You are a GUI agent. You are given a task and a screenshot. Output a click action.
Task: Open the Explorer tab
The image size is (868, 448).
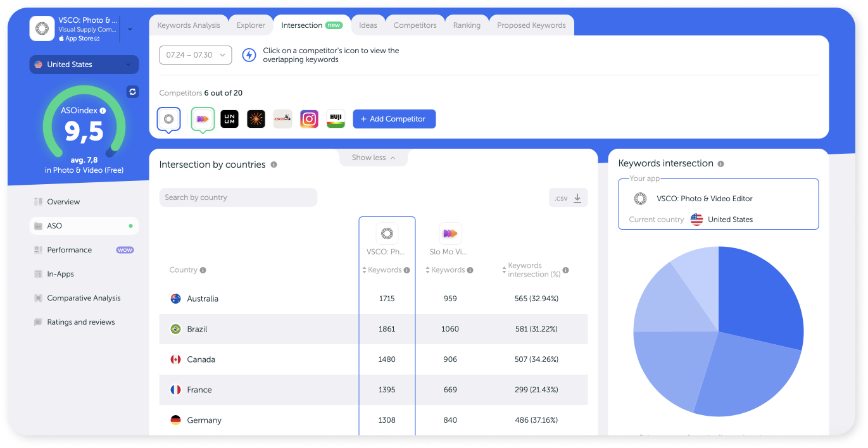click(251, 25)
